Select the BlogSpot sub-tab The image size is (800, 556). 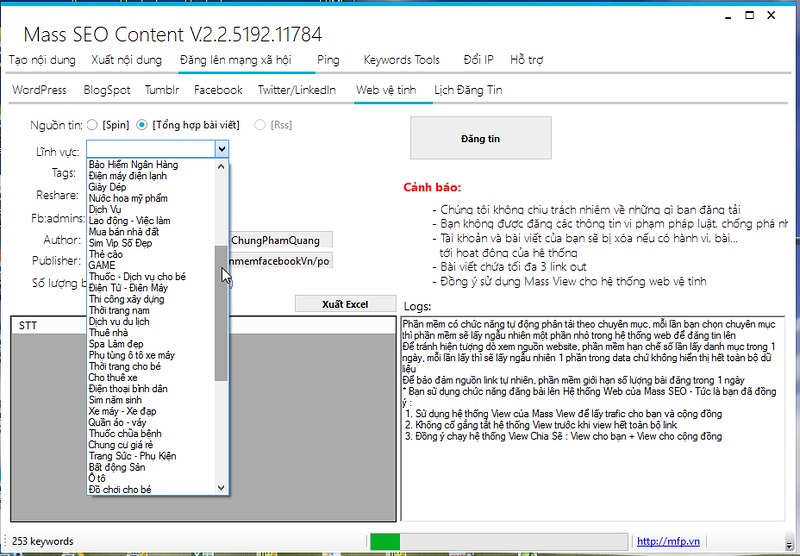[x=107, y=90]
